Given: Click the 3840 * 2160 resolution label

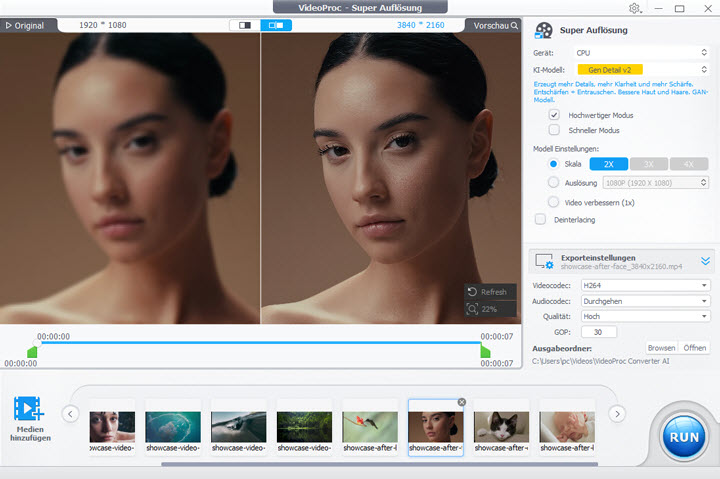Looking at the screenshot, I should [x=421, y=25].
